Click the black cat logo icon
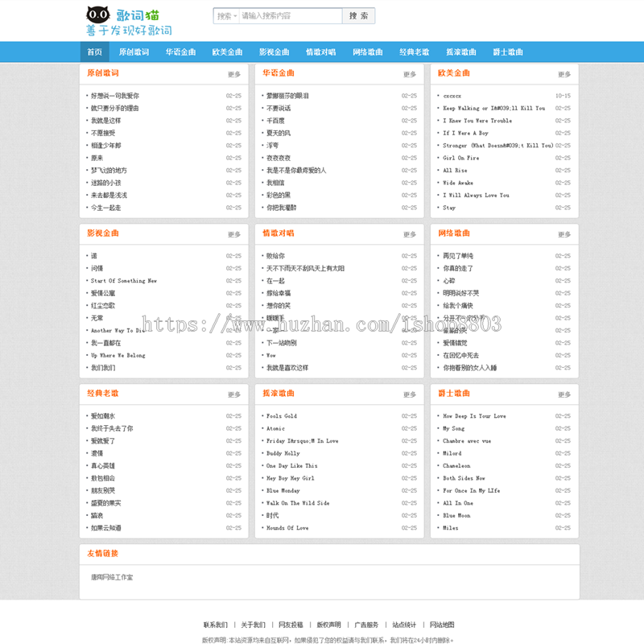This screenshot has width=644, height=644. click(97, 15)
